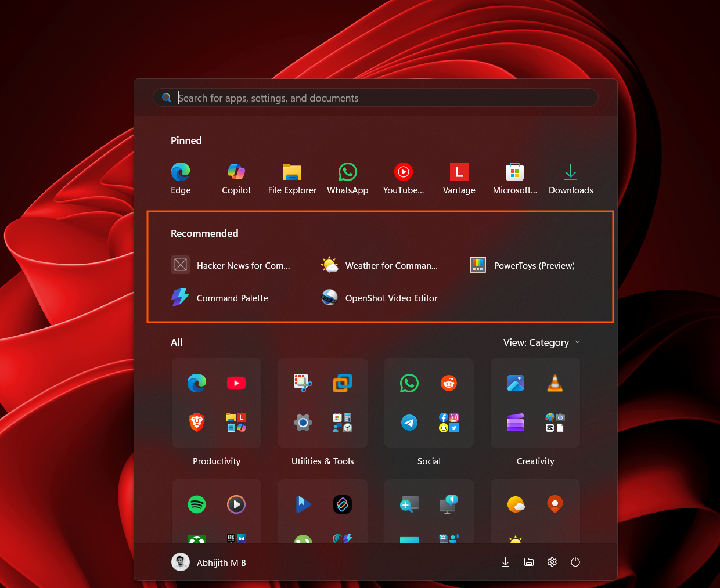Open Weather for Command from Recommended
Viewport: 720px width, 588px height.
pos(380,265)
